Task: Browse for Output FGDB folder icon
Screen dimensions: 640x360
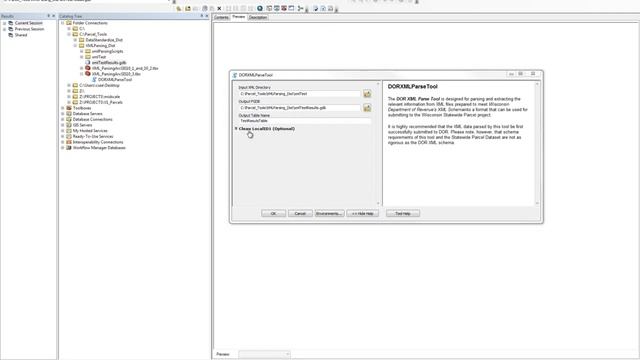Action: pos(367,108)
